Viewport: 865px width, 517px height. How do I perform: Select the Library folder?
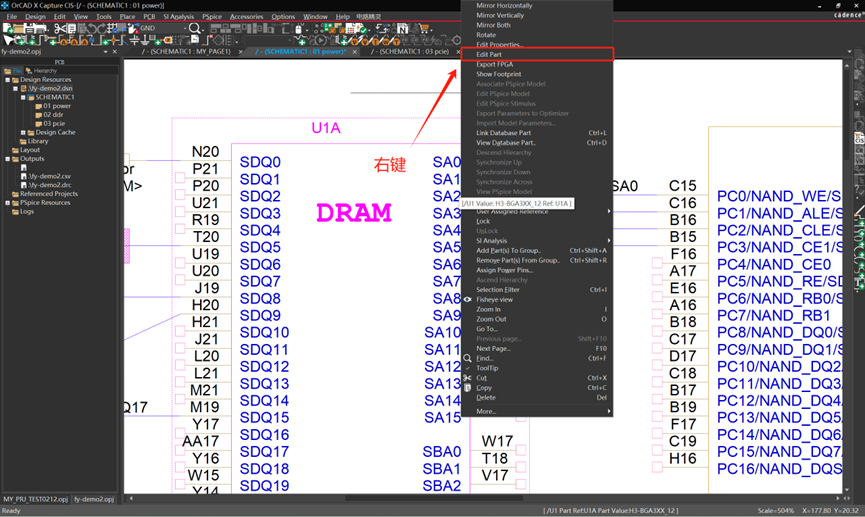38,141
